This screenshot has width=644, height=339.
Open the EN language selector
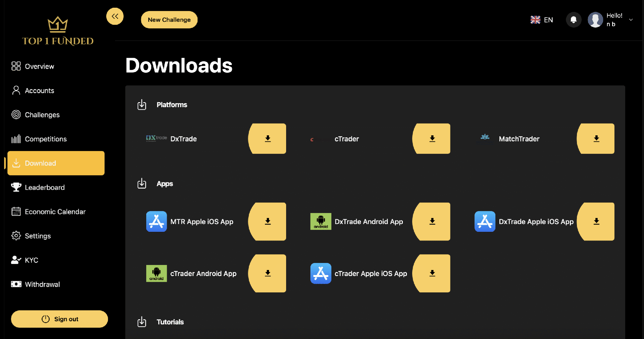[542, 20]
